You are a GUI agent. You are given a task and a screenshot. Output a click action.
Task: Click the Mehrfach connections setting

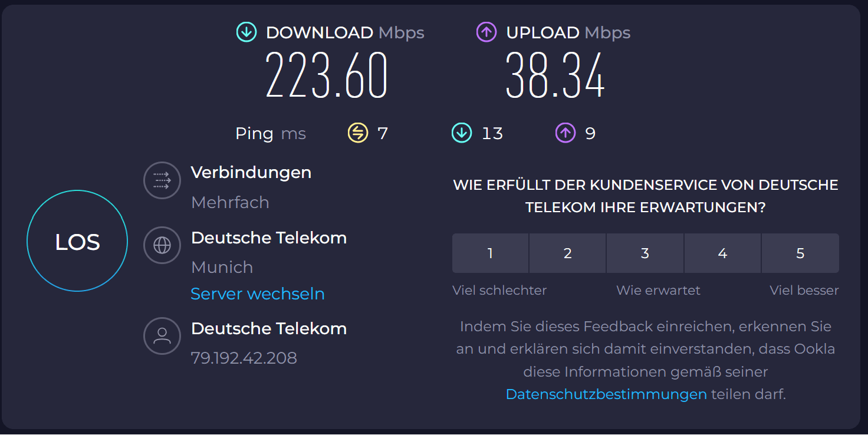230,202
